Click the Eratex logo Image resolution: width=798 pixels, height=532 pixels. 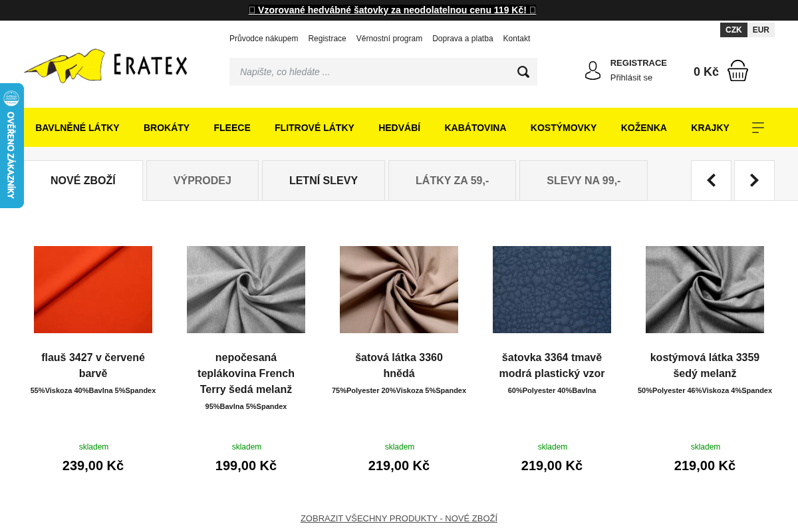[x=106, y=65]
